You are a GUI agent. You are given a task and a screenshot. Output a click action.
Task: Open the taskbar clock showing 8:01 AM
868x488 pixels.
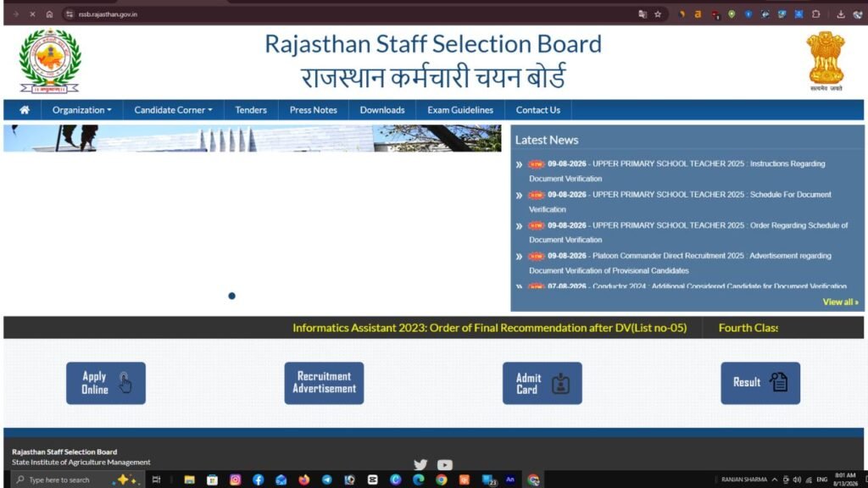pos(845,480)
